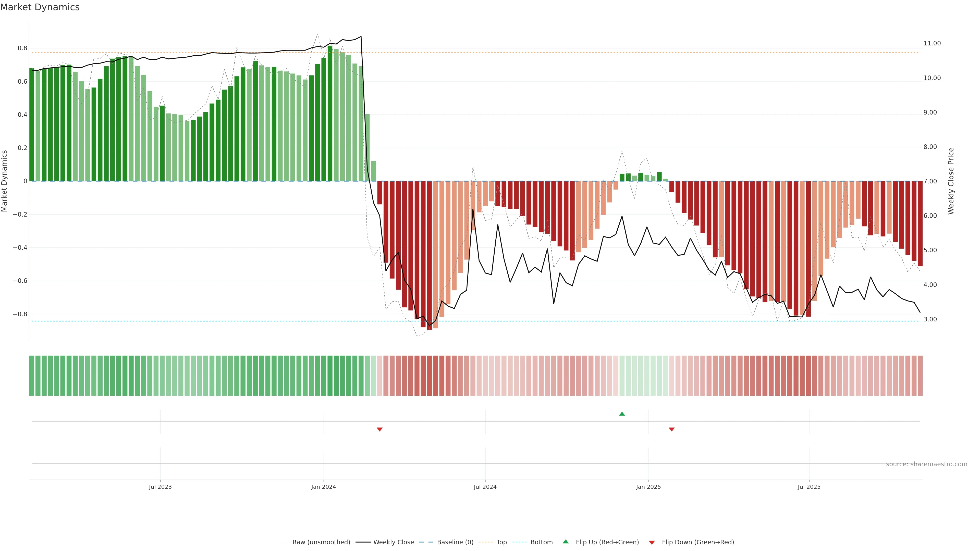The image size is (980, 551).
Task: Click the Jul 2025 axis label
Action: pyautogui.click(x=809, y=487)
